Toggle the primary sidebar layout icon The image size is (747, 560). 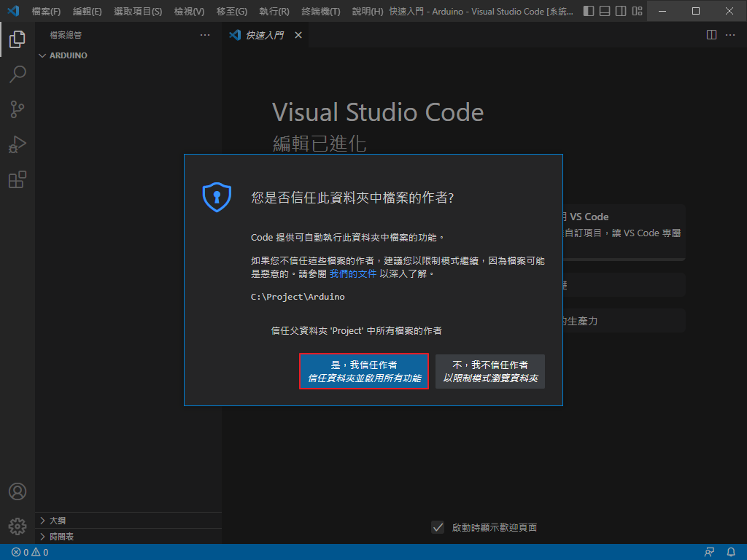pos(589,12)
